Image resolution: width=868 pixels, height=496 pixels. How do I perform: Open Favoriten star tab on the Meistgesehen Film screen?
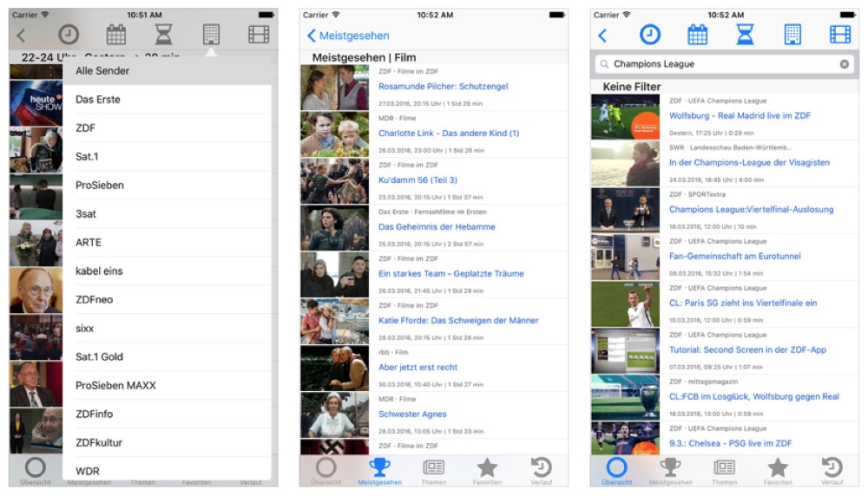(487, 469)
